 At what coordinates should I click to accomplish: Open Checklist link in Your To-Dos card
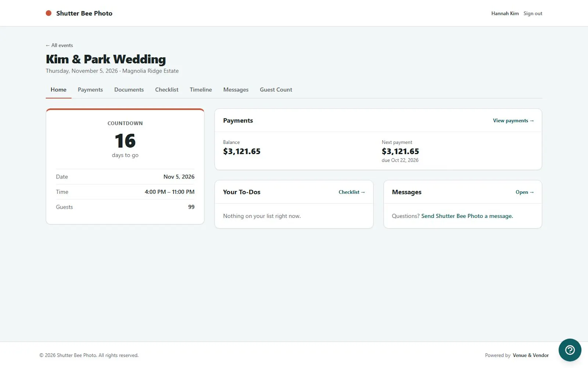pos(352,192)
